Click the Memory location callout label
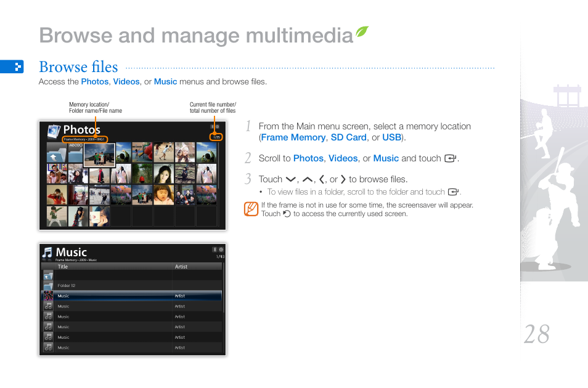The image size is (588, 388). pos(96,108)
